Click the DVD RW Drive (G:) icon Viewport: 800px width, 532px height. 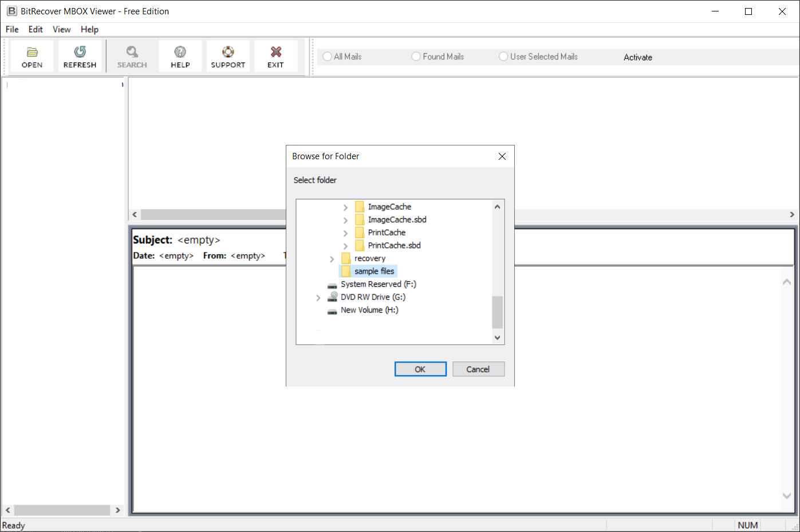(332, 297)
